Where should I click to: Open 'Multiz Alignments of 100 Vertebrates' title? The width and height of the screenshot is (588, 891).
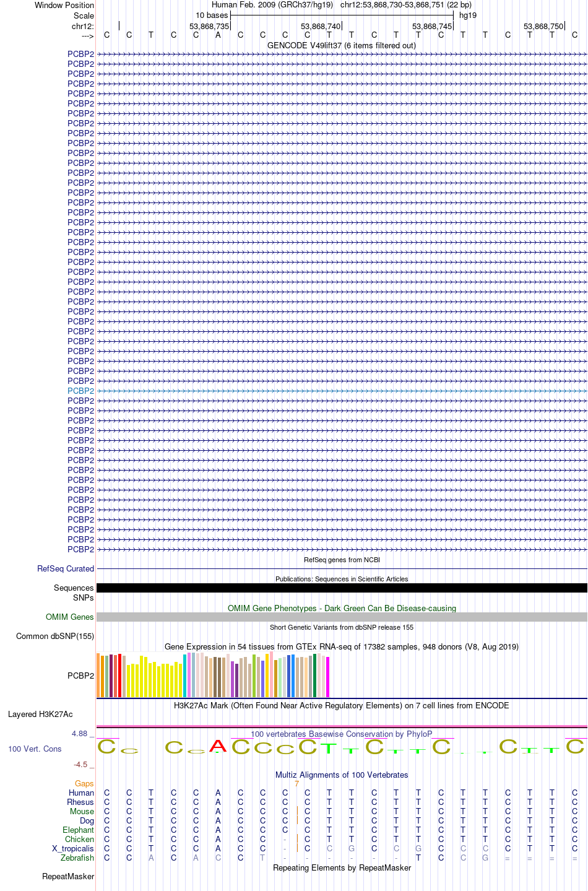click(x=342, y=775)
